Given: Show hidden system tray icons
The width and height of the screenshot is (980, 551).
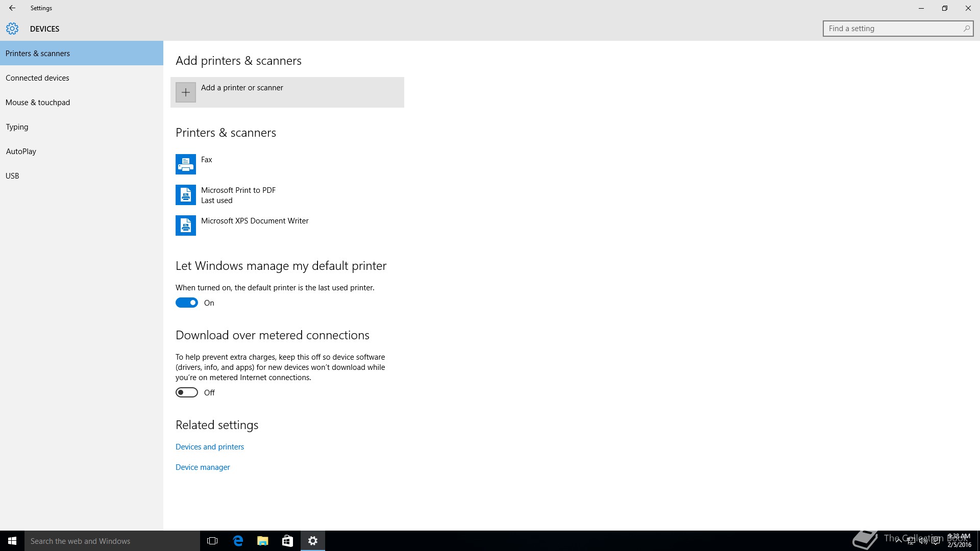Looking at the screenshot, I should pyautogui.click(x=898, y=541).
